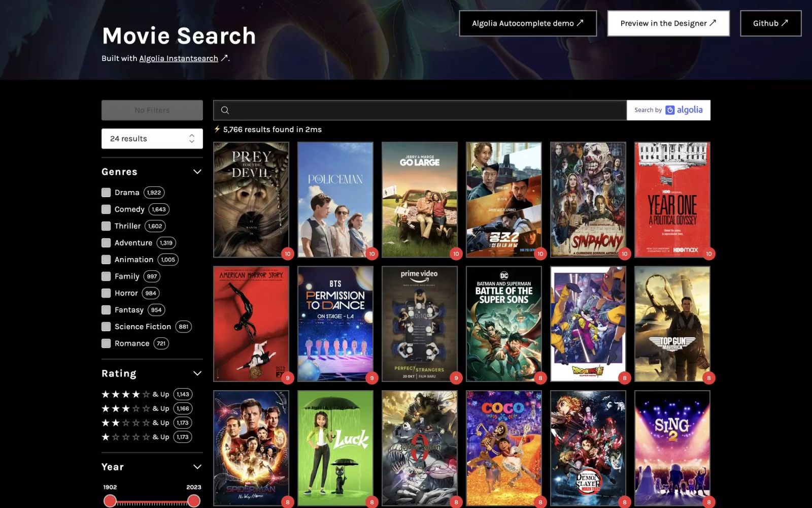The width and height of the screenshot is (812, 508).
Task: Open the Perfect Strangers poster
Action: click(x=420, y=324)
